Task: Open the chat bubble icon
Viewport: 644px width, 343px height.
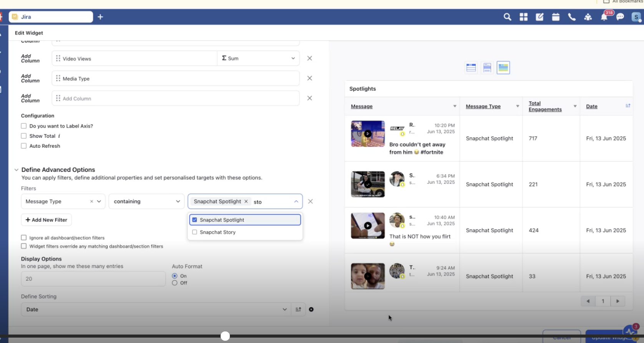Action: tap(620, 17)
